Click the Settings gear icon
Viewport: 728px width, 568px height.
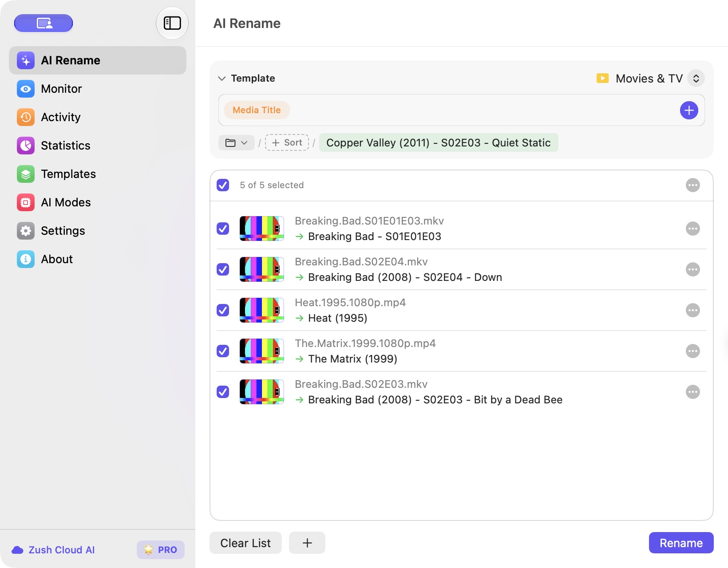[26, 231]
